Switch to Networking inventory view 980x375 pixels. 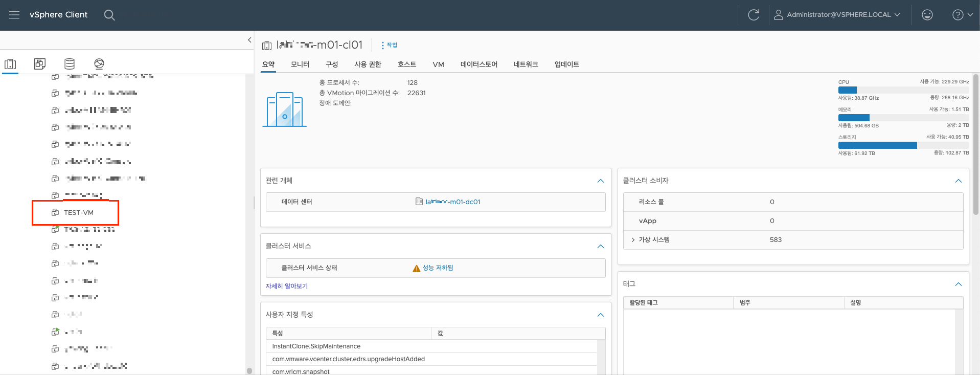[x=99, y=64]
